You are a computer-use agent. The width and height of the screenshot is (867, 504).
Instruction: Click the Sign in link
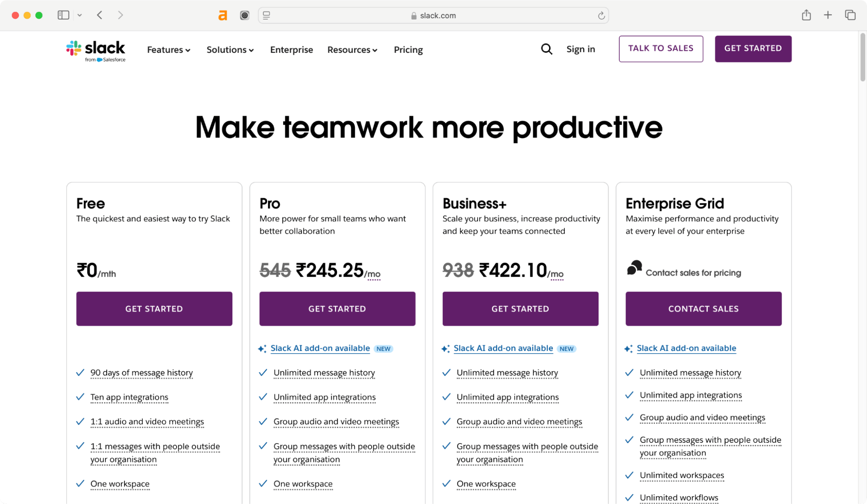581,49
